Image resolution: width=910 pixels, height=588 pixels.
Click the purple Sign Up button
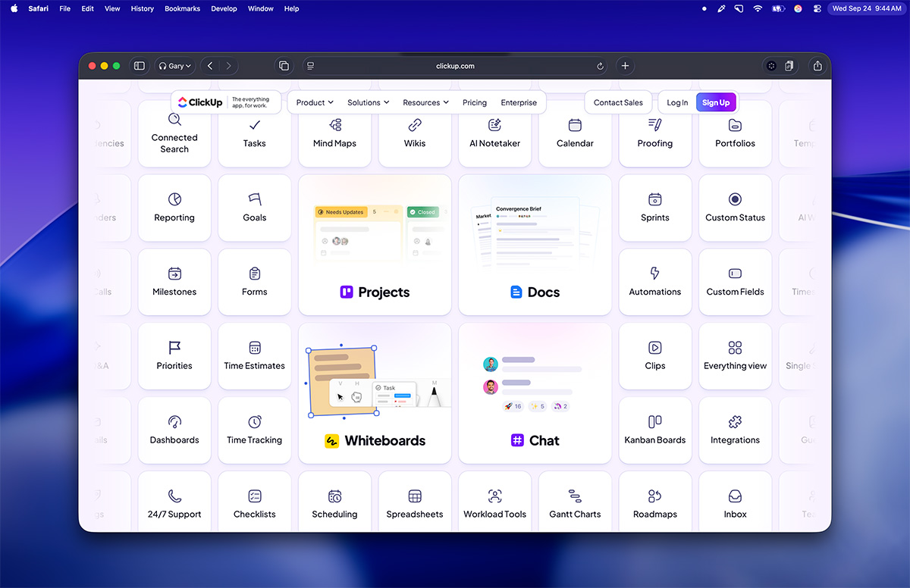pyautogui.click(x=716, y=102)
